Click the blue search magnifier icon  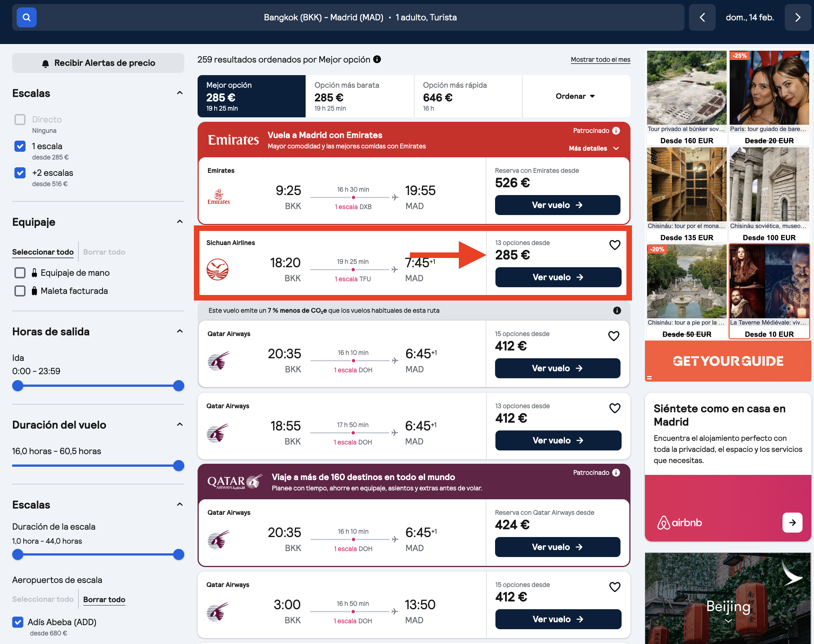(x=26, y=17)
